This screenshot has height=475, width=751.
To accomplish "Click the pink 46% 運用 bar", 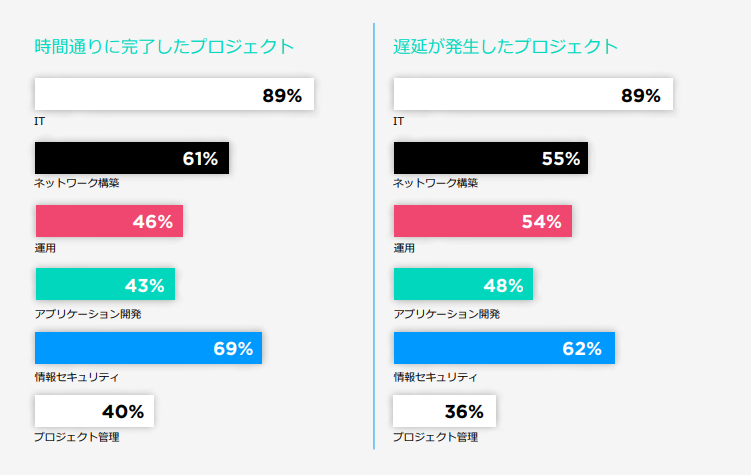I will pos(109,221).
